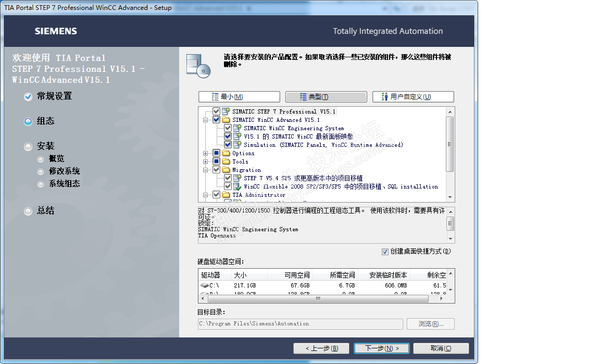Toggle the Migration group checkbox
Viewport: 600px width, 364px height.
pyautogui.click(x=216, y=170)
